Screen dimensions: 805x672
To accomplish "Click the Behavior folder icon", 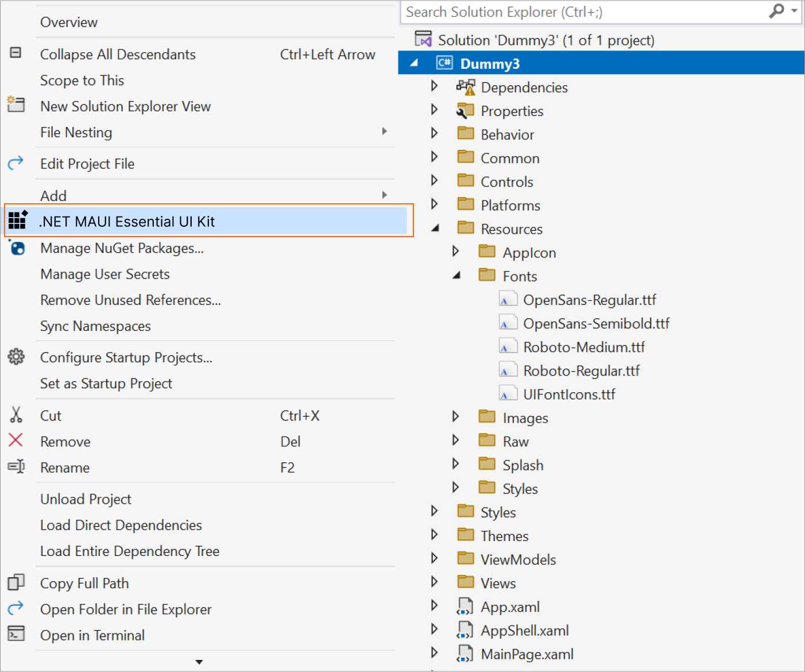I will point(466,133).
